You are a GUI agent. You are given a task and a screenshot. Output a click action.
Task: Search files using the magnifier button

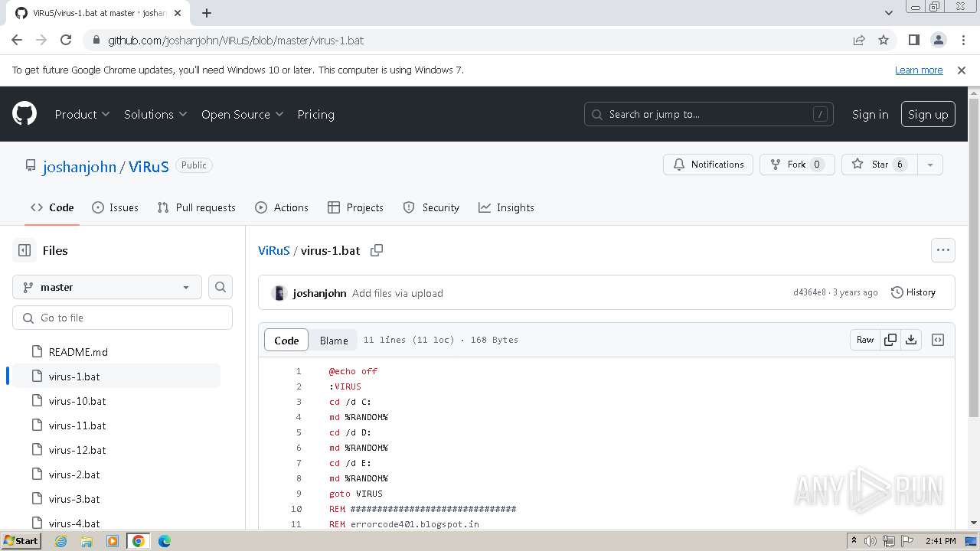click(220, 287)
